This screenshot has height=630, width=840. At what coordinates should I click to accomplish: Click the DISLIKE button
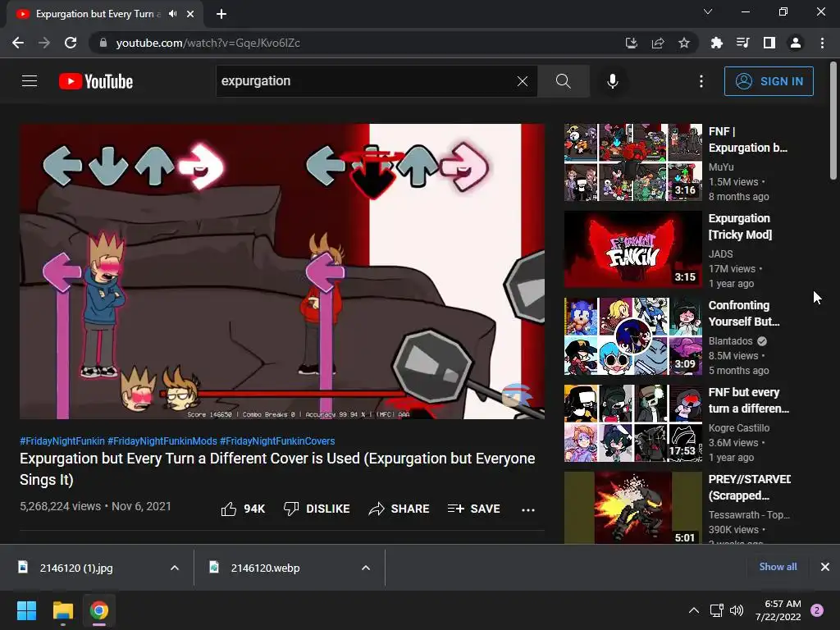click(x=317, y=509)
